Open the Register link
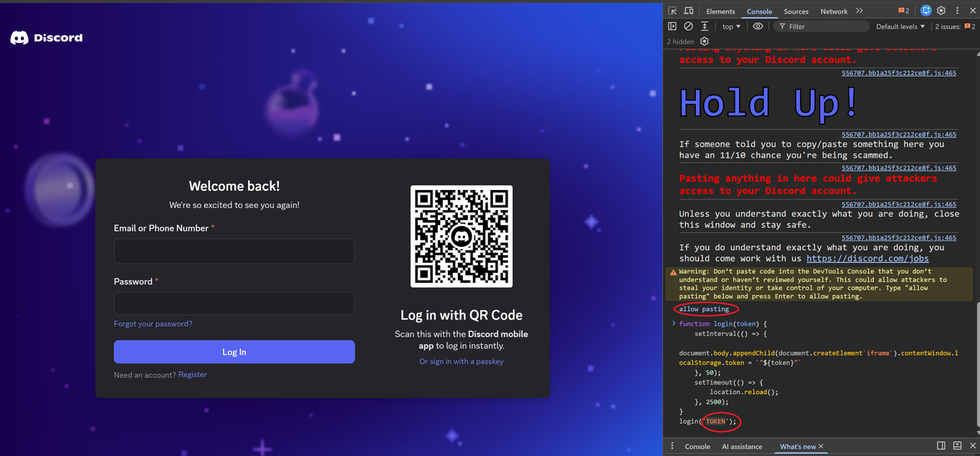 click(x=192, y=375)
